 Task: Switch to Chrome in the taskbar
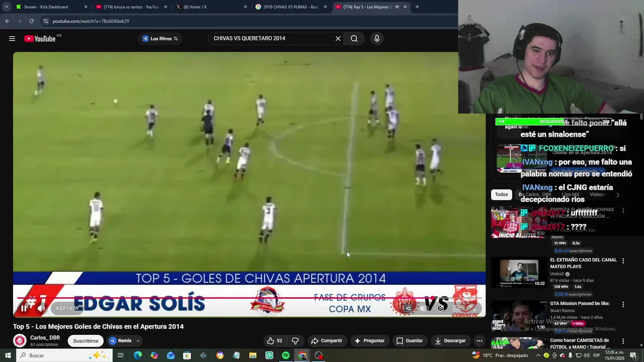(302, 355)
